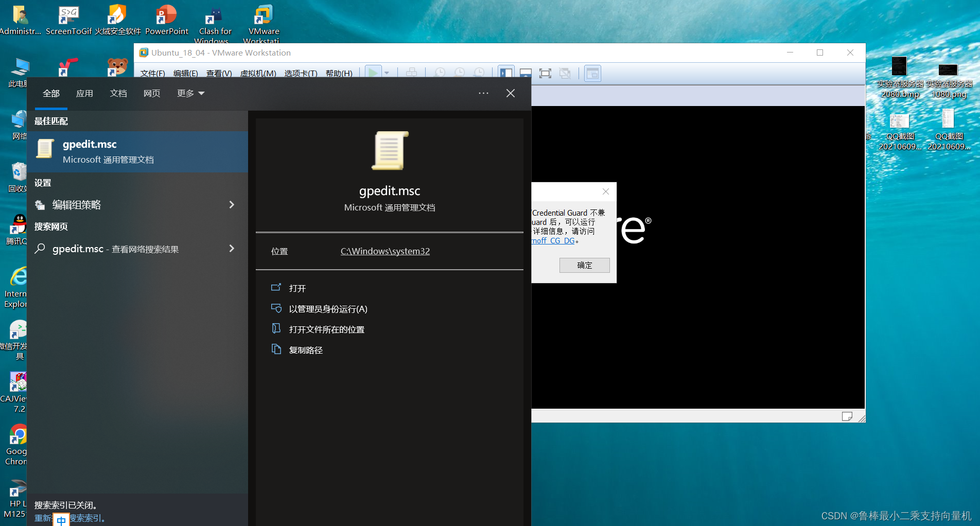Image resolution: width=980 pixels, height=526 pixels.
Task: Close the Credential Guard error dialog
Action: pyautogui.click(x=606, y=191)
